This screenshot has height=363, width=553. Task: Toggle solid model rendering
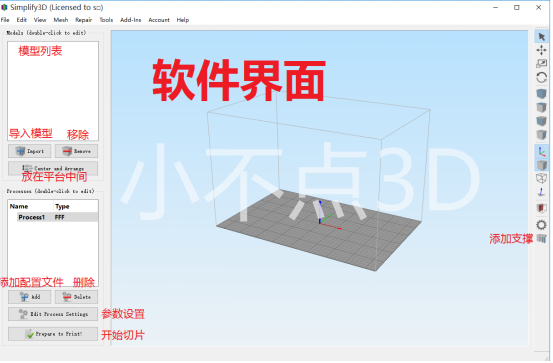coord(543,165)
